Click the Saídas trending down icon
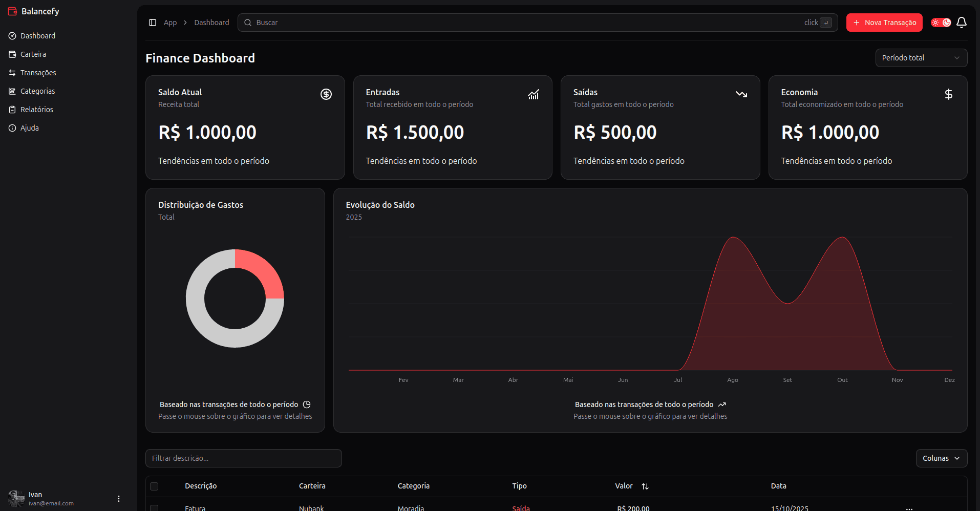The height and width of the screenshot is (511, 980). click(741, 94)
